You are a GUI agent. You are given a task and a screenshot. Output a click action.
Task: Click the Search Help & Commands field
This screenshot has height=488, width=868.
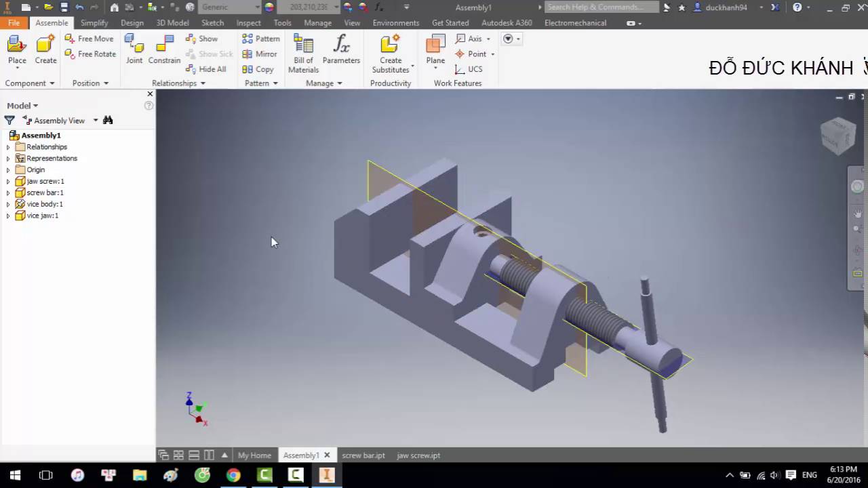point(601,7)
